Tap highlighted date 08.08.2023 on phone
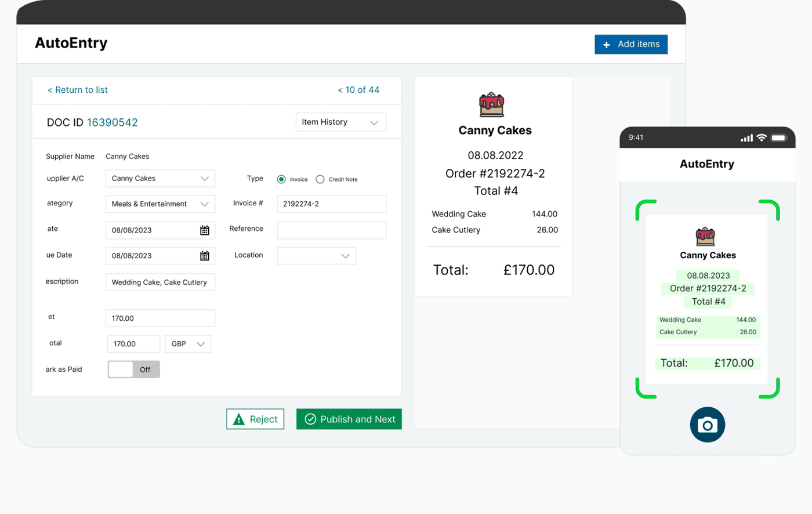 (708, 276)
